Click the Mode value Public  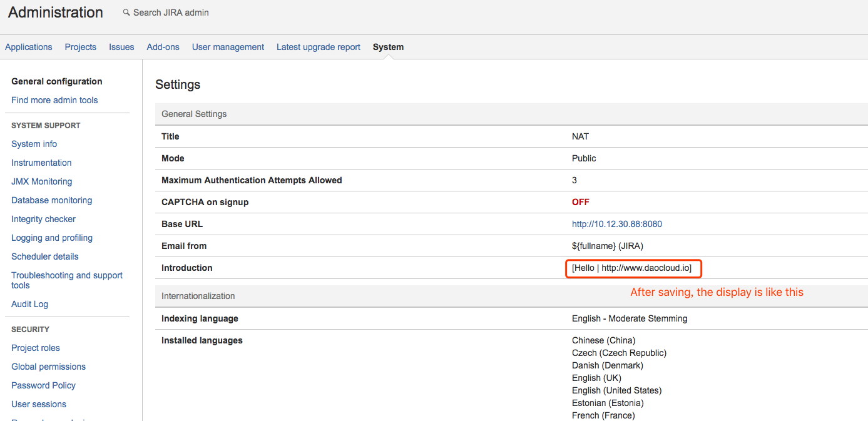[x=584, y=158]
